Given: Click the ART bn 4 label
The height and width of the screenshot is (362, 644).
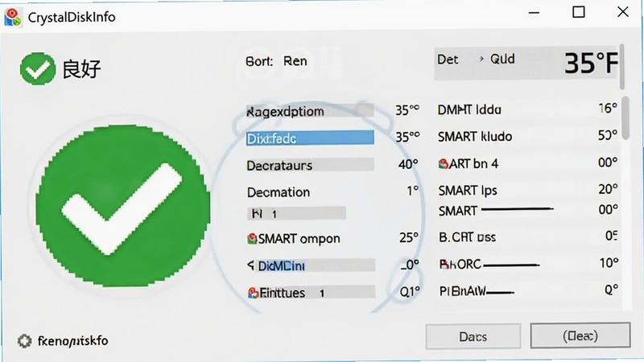Looking at the screenshot, I should point(473,164).
